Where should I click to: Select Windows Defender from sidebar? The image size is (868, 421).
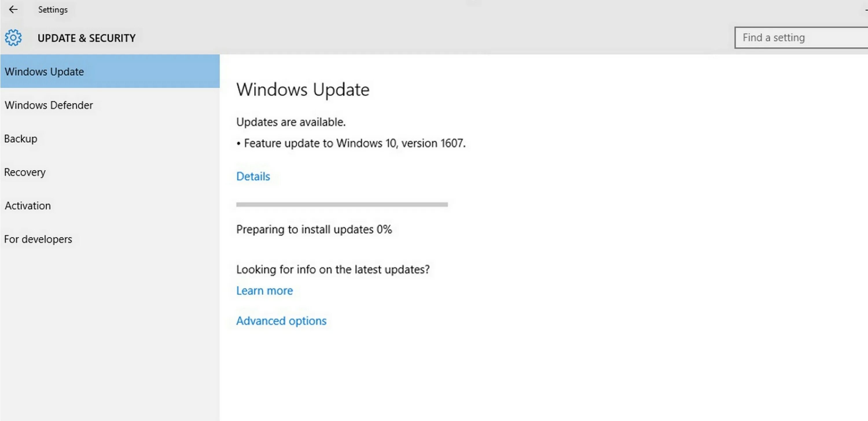[x=49, y=105]
